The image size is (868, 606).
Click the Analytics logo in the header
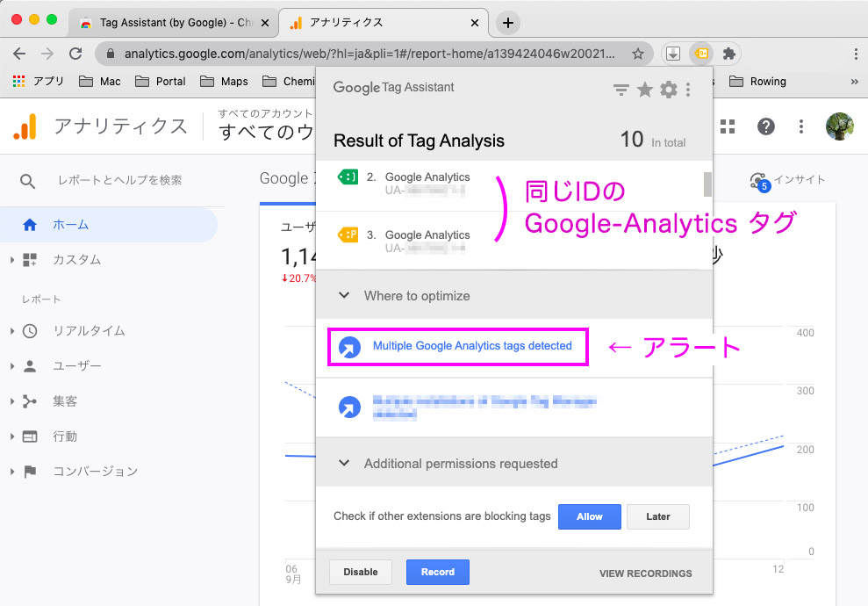(25, 126)
